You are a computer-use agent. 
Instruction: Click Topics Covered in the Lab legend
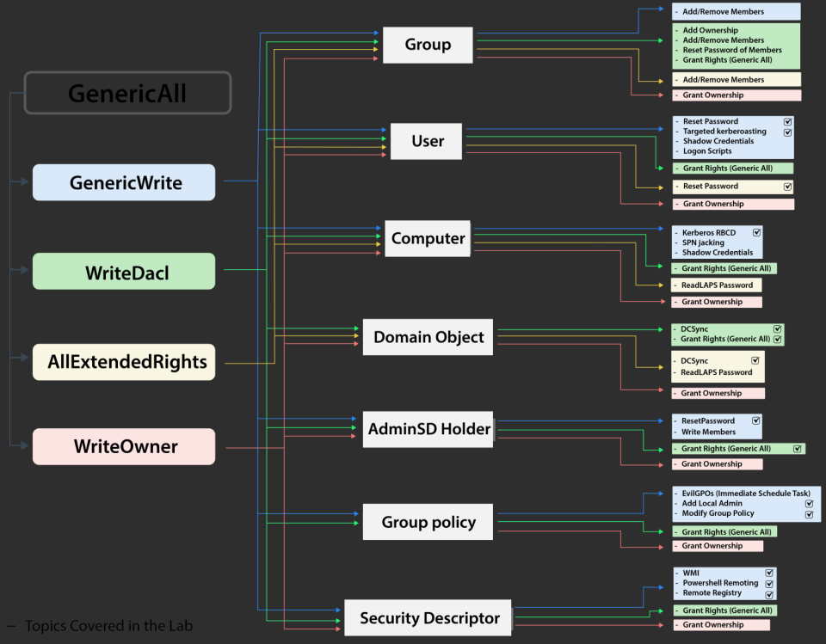(108, 626)
